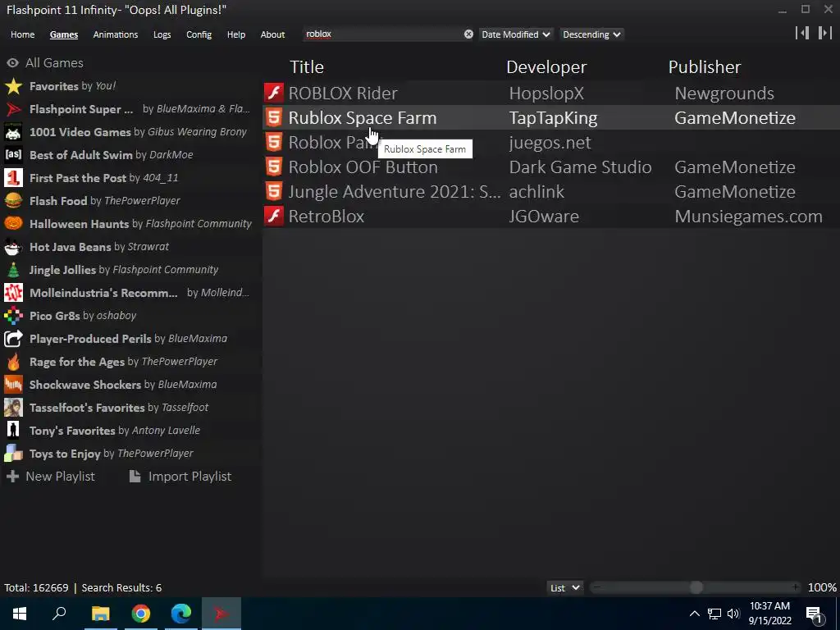Clear the search with the X icon
The image size is (840, 630).
[468, 34]
